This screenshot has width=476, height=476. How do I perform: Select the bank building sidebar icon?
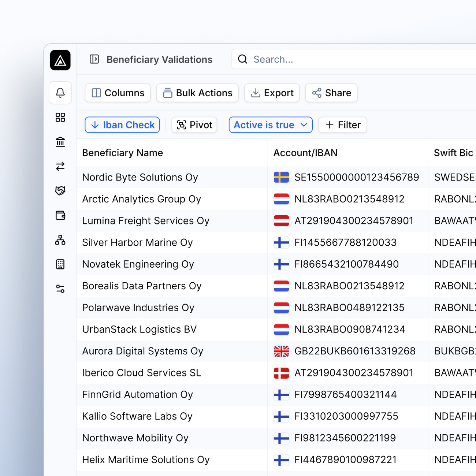pos(60,142)
